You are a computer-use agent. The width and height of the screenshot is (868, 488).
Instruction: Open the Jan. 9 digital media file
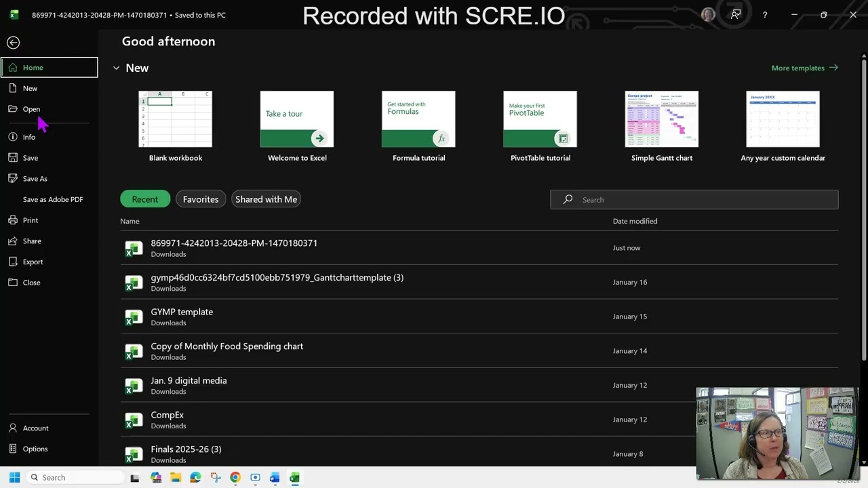[x=479, y=385]
